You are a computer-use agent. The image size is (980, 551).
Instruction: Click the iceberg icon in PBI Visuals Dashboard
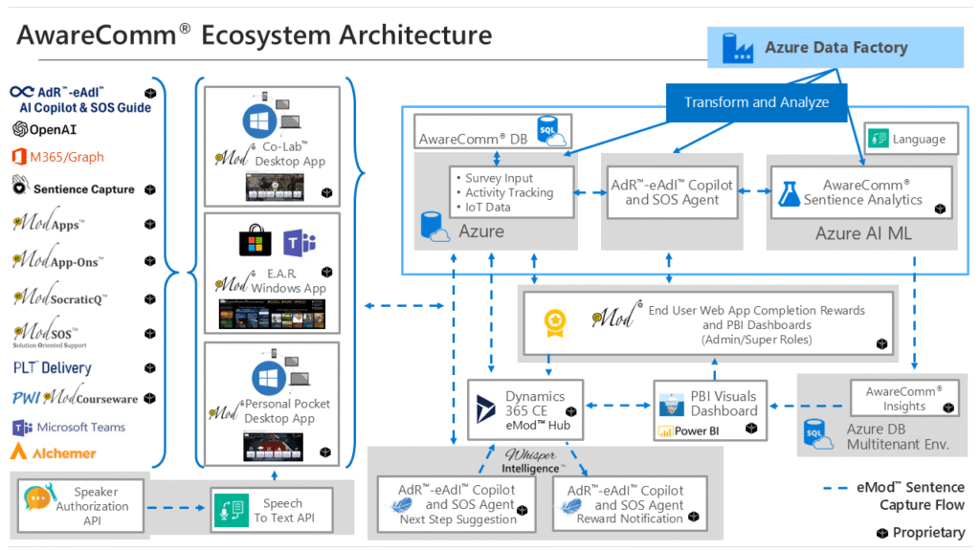click(x=672, y=405)
